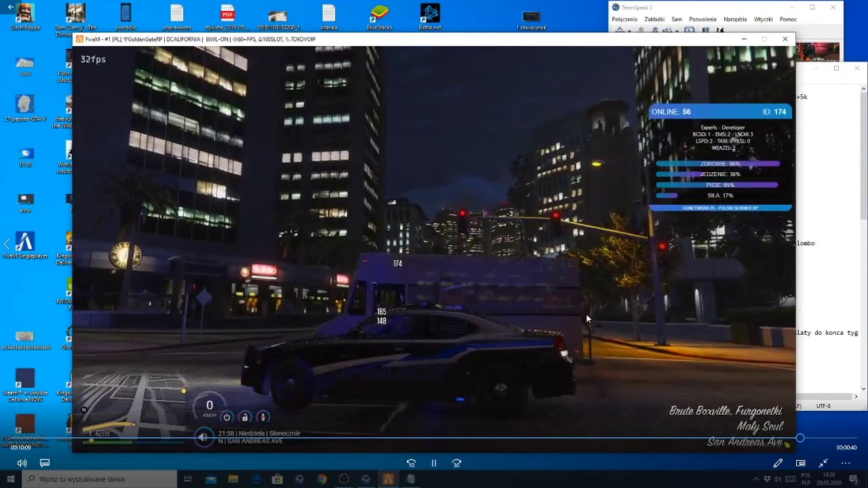Skip back 10 seconds
868x488 pixels.
click(x=411, y=463)
